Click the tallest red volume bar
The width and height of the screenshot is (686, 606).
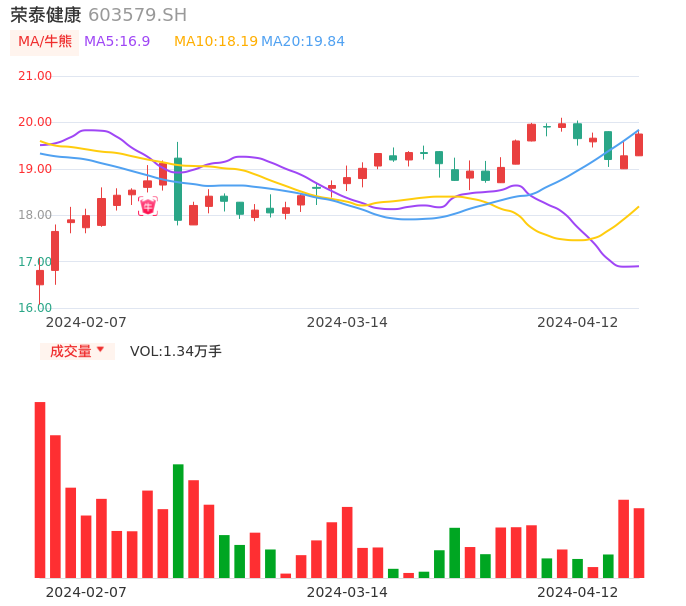pos(40,490)
